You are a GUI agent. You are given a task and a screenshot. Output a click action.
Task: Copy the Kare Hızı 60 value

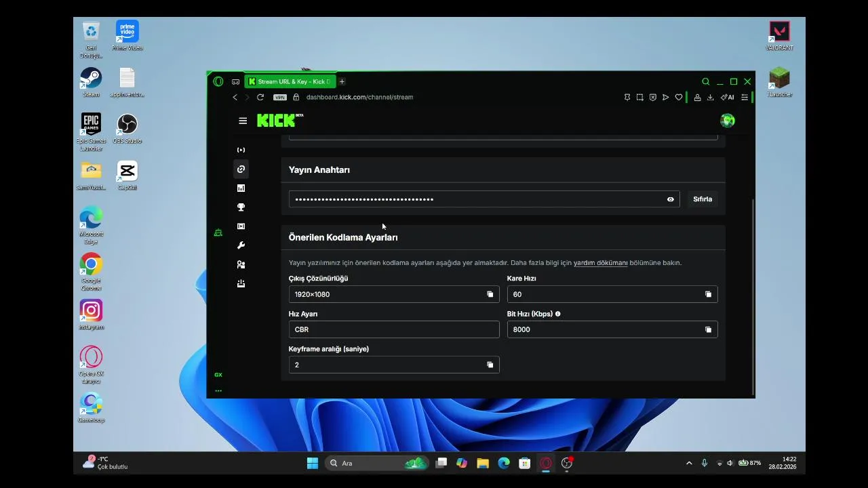pos(708,294)
